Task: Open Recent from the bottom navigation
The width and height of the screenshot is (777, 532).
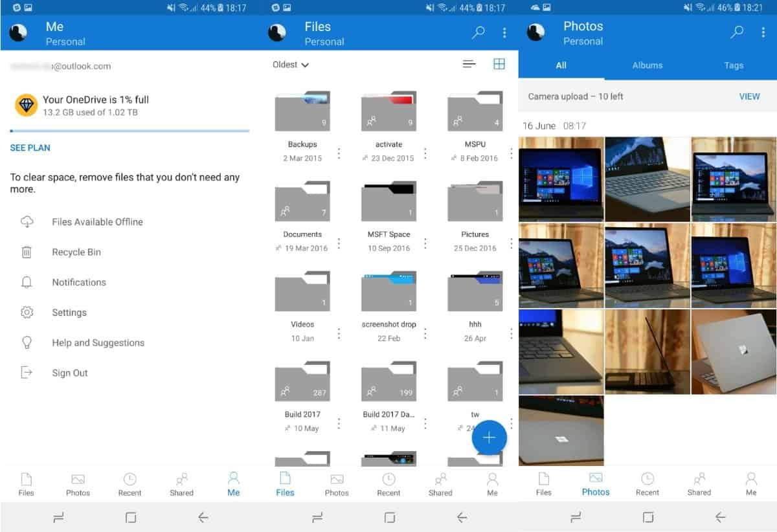Action: coord(388,483)
